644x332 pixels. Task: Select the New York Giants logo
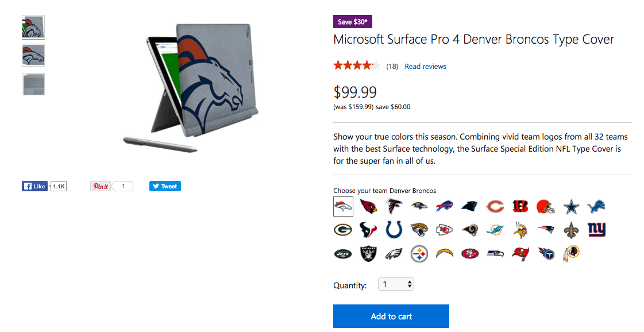[x=596, y=230]
